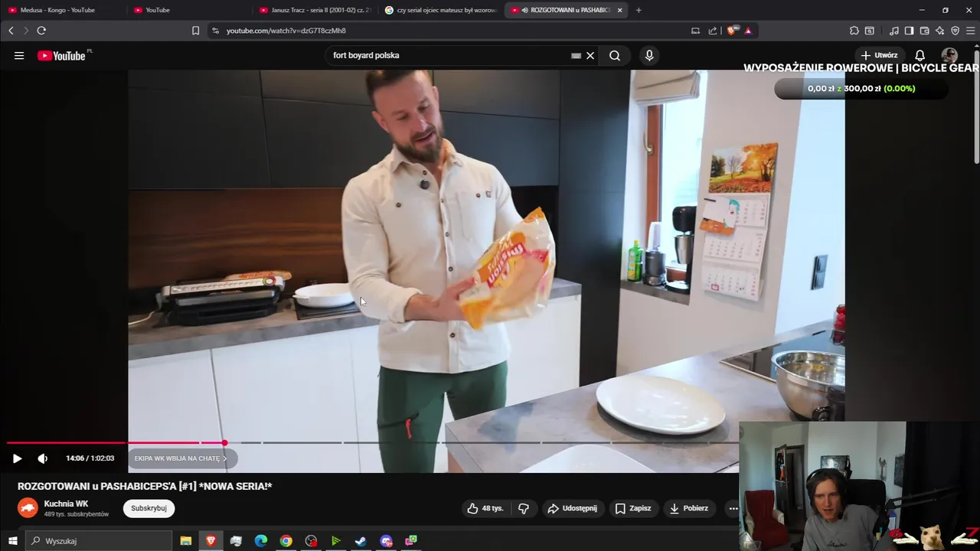Viewport: 980px width, 551px height.
Task: Click Utwórz to create content
Action: tap(879, 55)
